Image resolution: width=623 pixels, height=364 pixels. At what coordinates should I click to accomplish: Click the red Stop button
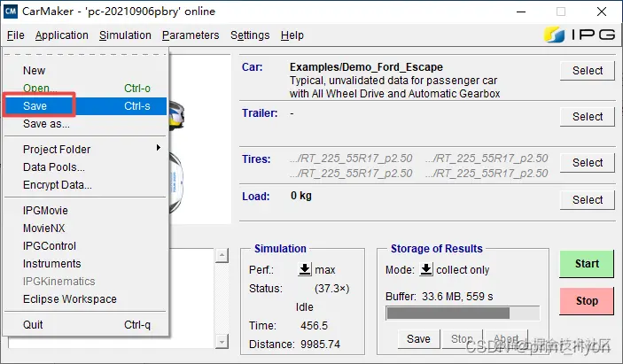(x=587, y=301)
